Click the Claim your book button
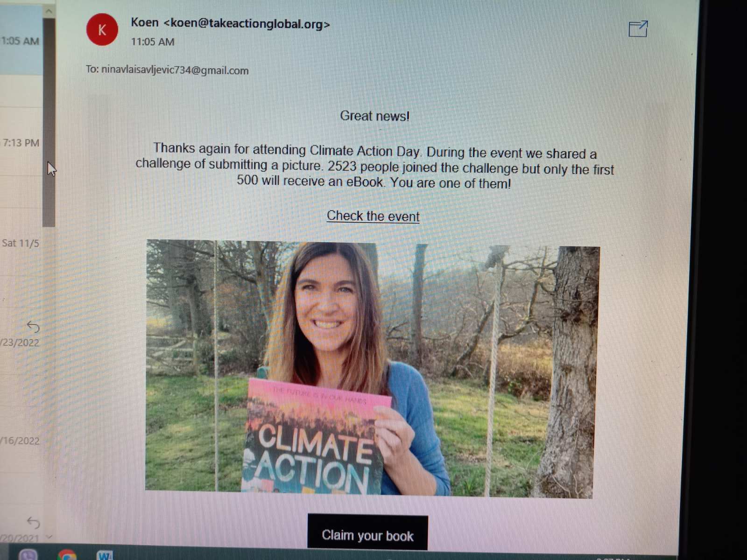This screenshot has height=560, width=747. [x=367, y=532]
